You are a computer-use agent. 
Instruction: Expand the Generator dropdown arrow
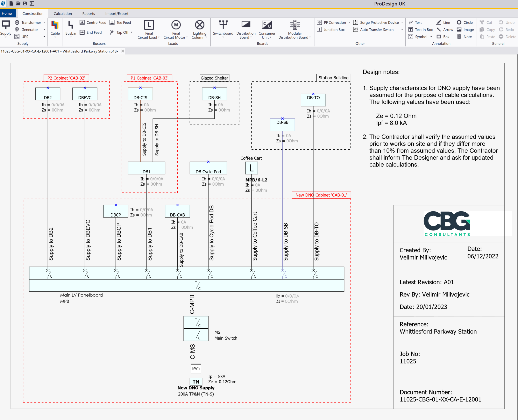44,29
